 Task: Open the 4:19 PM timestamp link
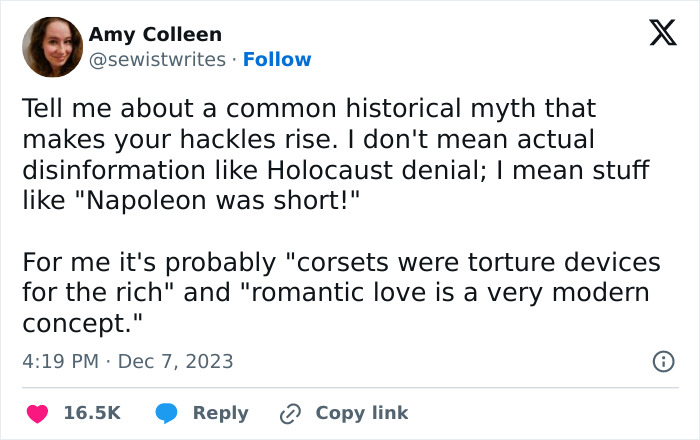pos(57,361)
